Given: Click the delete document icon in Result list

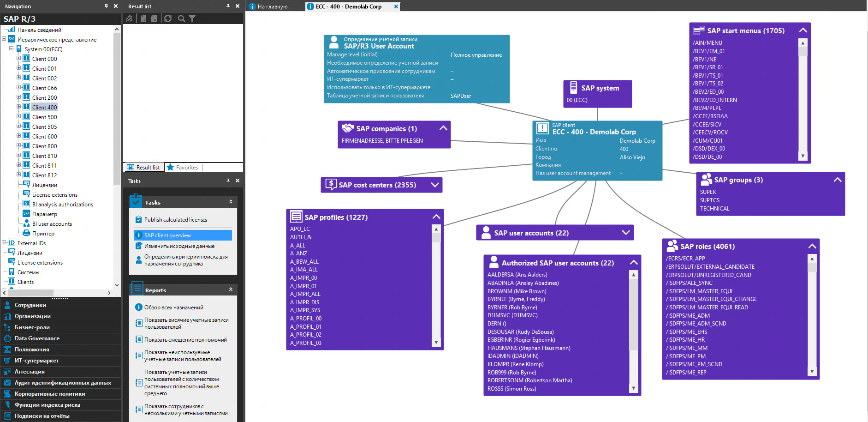Looking at the screenshot, I should 154,18.
